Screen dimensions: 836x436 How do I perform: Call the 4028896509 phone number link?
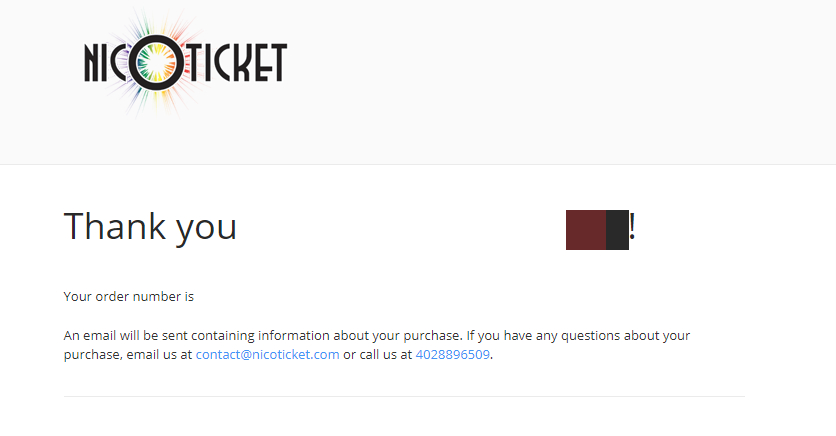pyautogui.click(x=452, y=354)
